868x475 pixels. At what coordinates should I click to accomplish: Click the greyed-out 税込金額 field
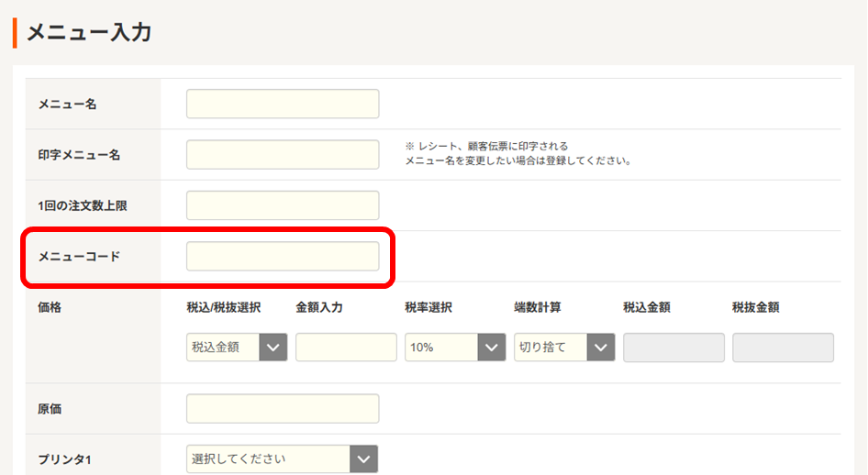pos(673,348)
